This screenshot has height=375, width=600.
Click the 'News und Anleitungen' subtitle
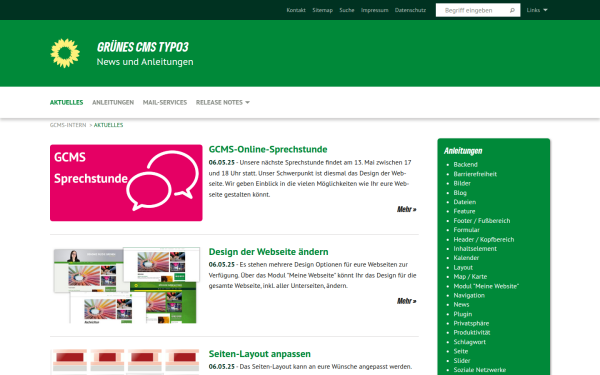tap(145, 62)
